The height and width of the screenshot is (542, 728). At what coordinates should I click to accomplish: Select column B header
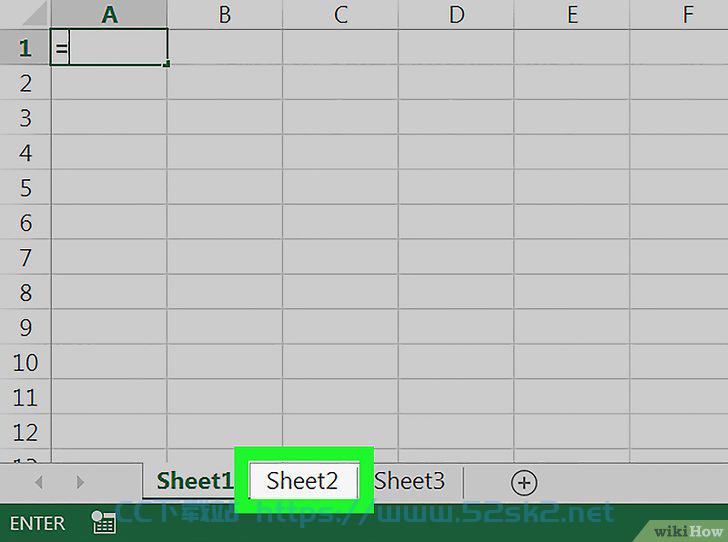225,14
